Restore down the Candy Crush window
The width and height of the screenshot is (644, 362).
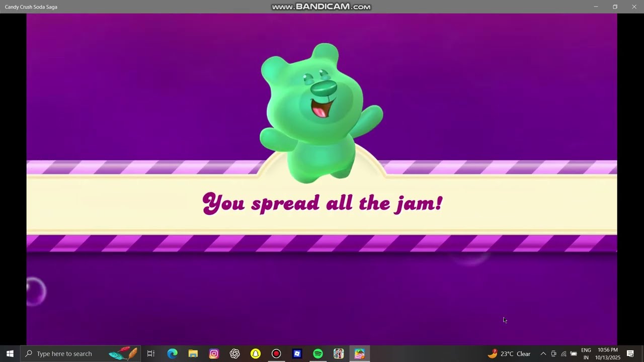coord(615,7)
